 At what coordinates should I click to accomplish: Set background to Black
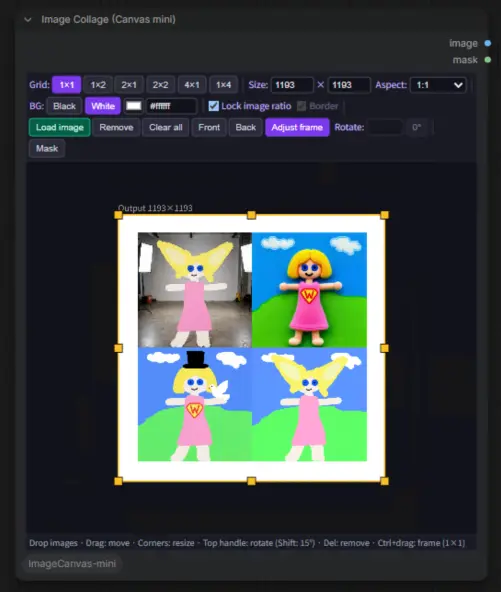(64, 106)
